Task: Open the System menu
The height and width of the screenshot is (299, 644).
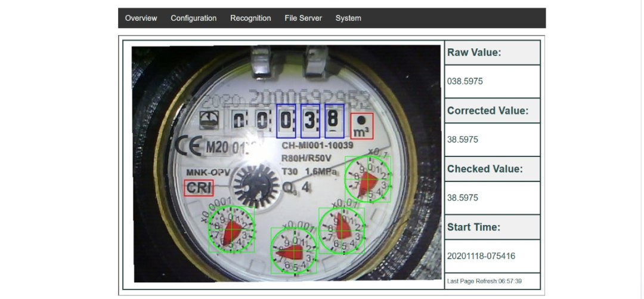Action: (x=348, y=18)
